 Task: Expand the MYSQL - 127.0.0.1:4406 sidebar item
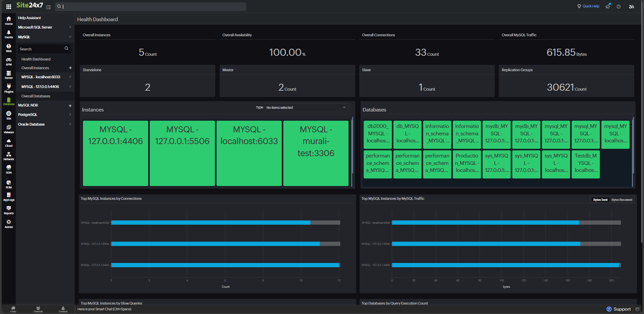(x=70, y=87)
